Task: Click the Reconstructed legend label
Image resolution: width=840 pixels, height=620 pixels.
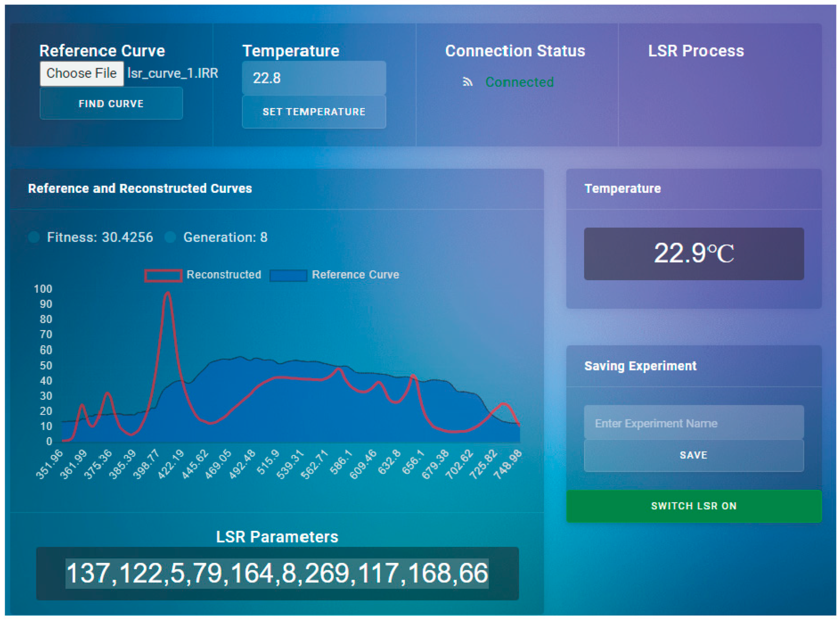Action: [224, 275]
